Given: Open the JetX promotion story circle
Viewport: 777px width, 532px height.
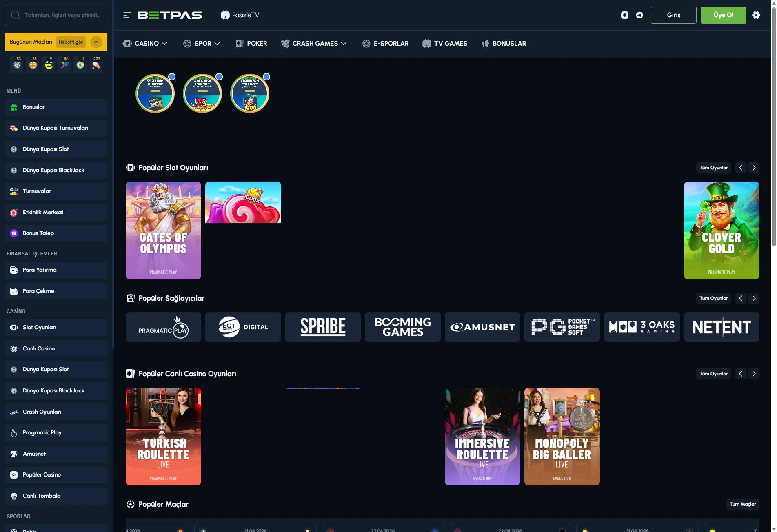Looking at the screenshot, I should coord(155,93).
